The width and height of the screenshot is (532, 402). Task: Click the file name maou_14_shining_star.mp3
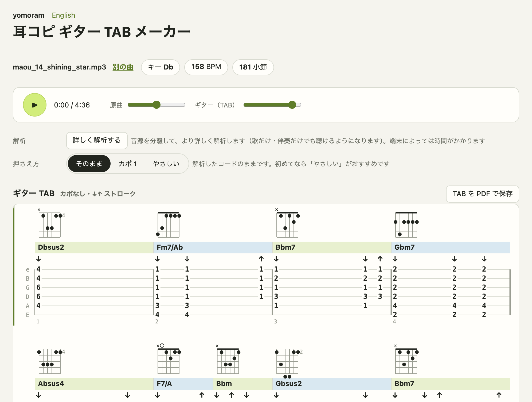pyautogui.click(x=59, y=67)
